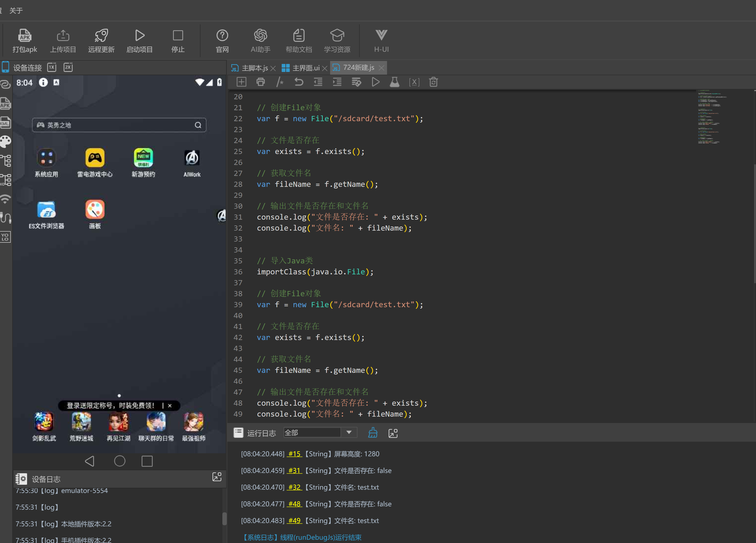Click the flask test icon
This screenshot has height=543, width=756.
[395, 82]
